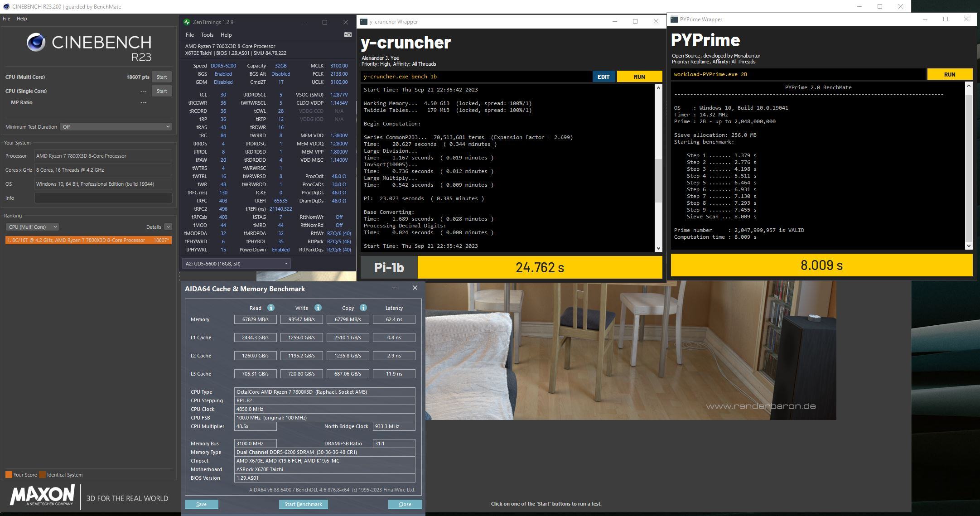Open the Minimum Test Duration dropdown

116,127
